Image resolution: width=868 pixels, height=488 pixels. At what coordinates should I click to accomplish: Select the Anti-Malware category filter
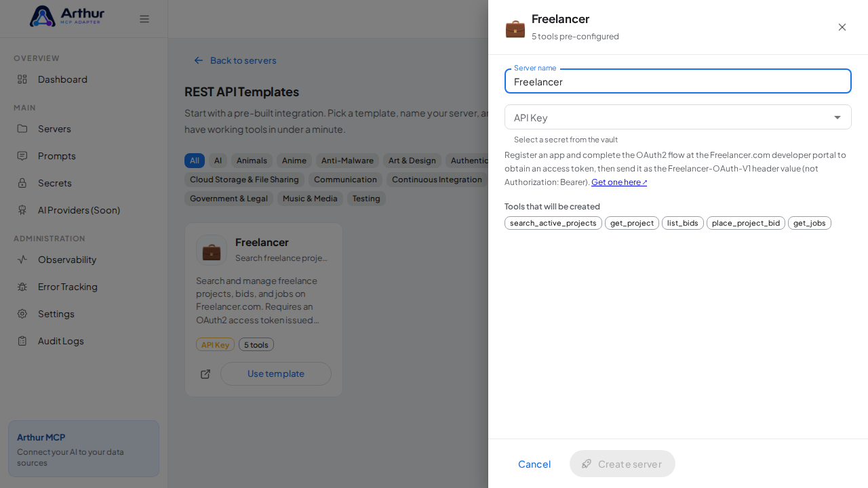(x=347, y=161)
